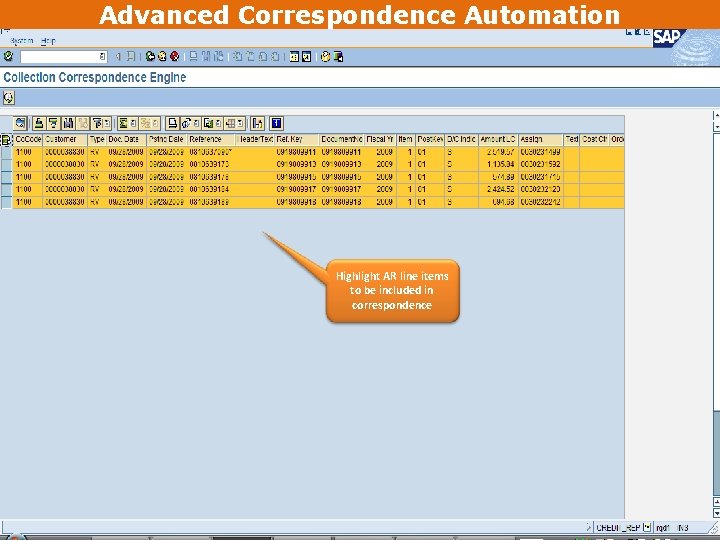
Task: Open the Set Filter dropdown arrow
Action: (107, 123)
